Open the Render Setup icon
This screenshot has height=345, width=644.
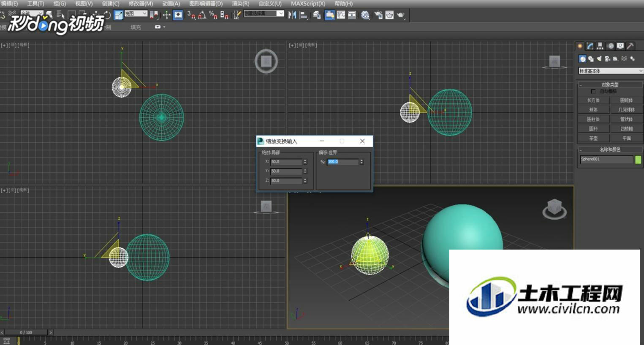pos(379,15)
